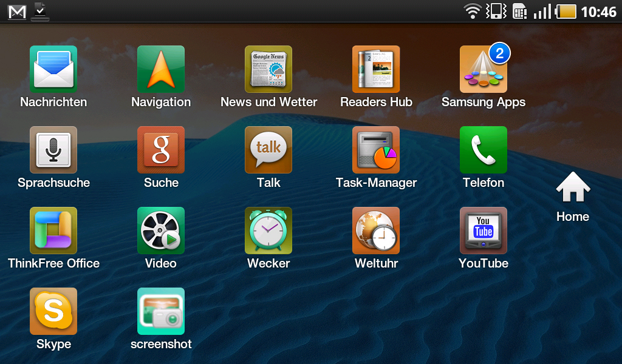Launch Samsung Apps store
The height and width of the screenshot is (364, 622).
coord(484,69)
